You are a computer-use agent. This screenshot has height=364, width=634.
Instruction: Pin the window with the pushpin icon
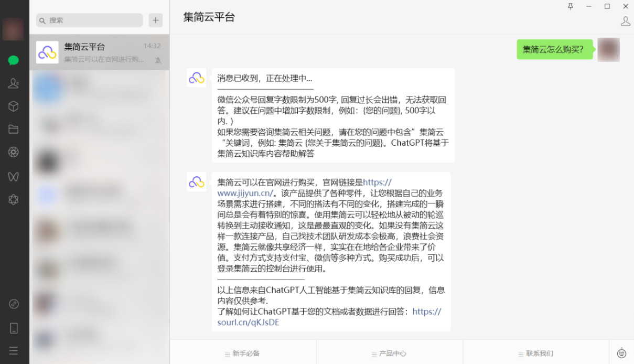[x=571, y=6]
